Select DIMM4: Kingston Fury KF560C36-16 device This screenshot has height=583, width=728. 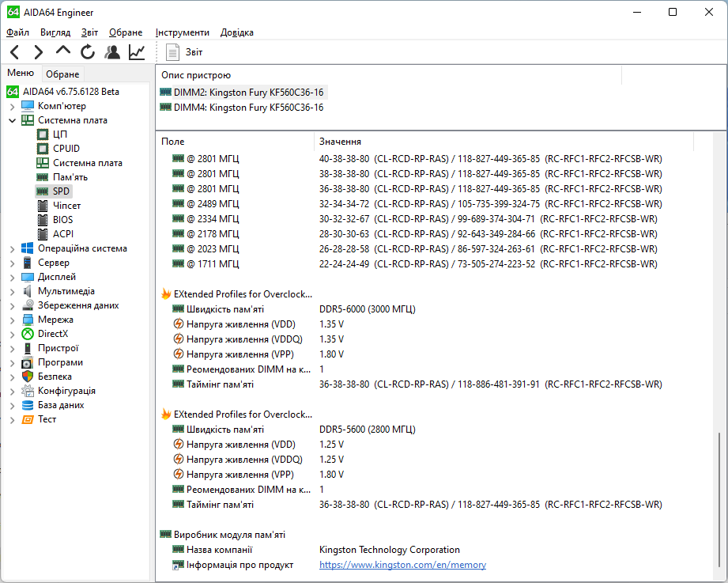(248, 108)
